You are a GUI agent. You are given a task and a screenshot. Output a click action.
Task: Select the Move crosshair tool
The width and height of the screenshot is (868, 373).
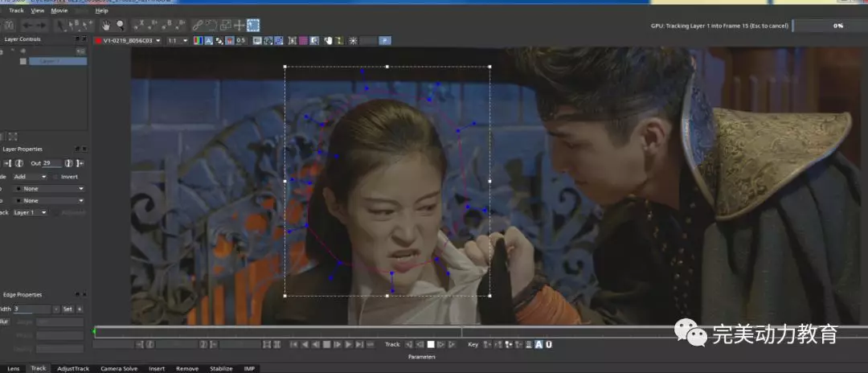(240, 26)
